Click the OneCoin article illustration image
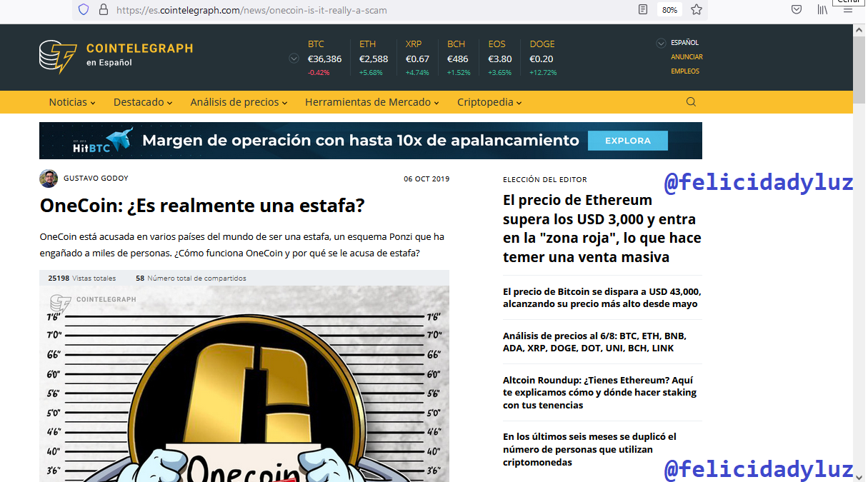The height and width of the screenshot is (482, 868). click(244, 384)
